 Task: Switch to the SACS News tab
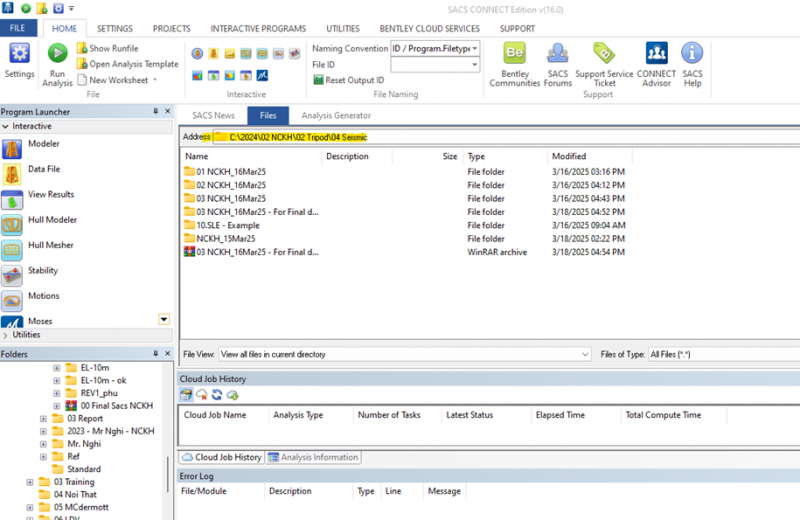[x=213, y=115]
